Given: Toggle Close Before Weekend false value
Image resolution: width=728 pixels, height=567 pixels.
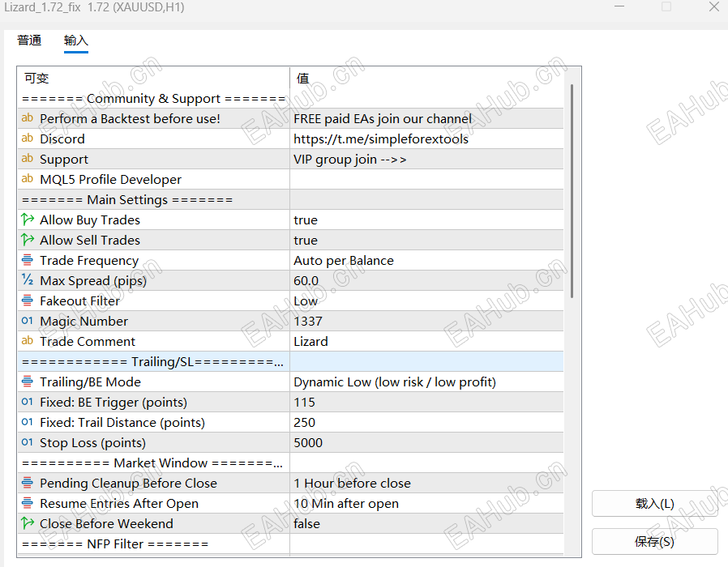Looking at the screenshot, I should coord(426,524).
